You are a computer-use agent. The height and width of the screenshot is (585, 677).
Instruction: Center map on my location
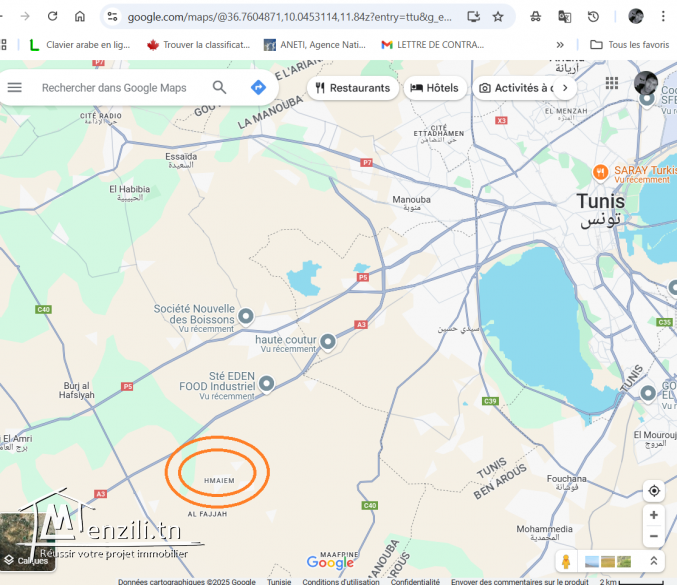(x=653, y=491)
